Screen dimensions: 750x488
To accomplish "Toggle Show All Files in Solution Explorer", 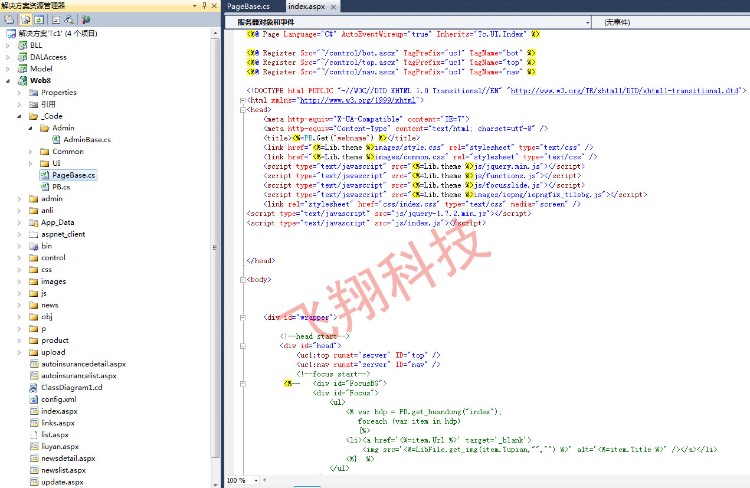I will [25, 19].
